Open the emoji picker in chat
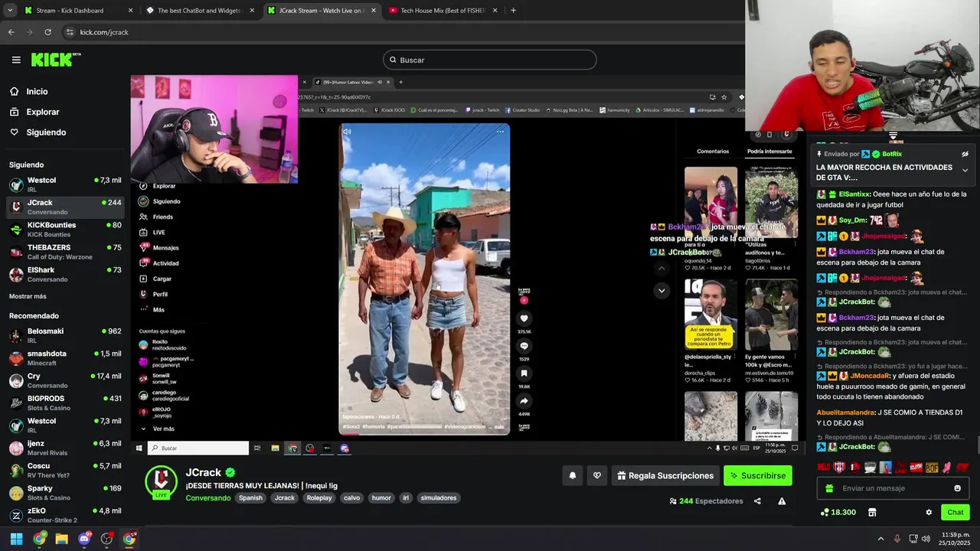Image resolution: width=980 pixels, height=551 pixels. 957,488
